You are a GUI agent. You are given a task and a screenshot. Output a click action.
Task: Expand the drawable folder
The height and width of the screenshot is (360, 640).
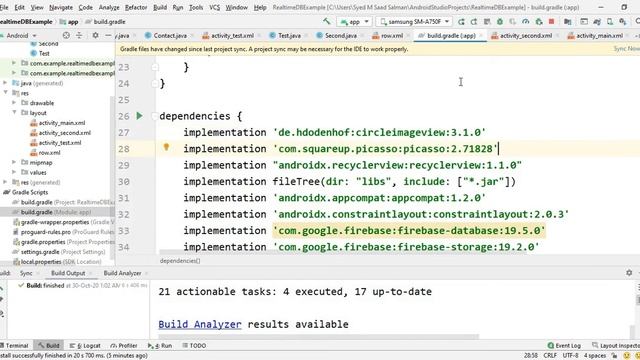pos(14,103)
